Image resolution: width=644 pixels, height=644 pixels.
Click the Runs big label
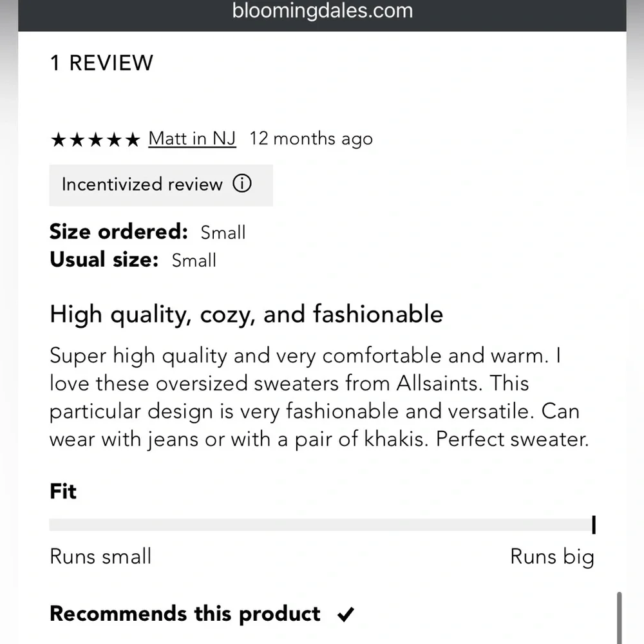(553, 557)
